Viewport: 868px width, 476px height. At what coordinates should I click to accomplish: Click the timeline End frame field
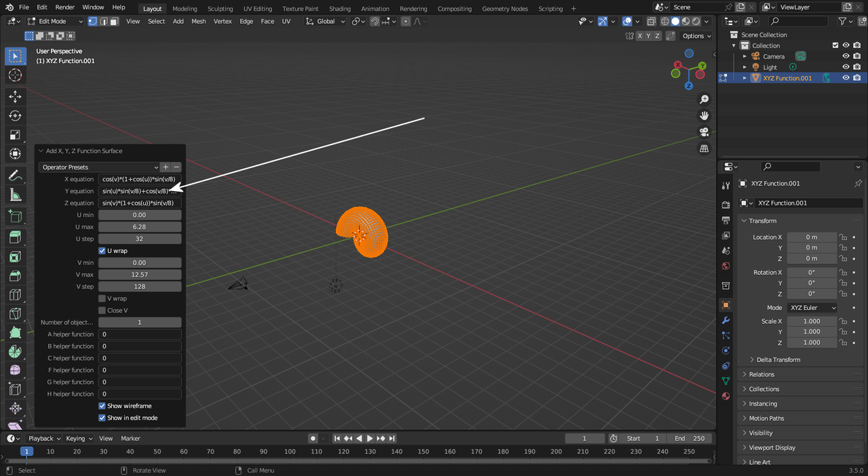(690, 439)
